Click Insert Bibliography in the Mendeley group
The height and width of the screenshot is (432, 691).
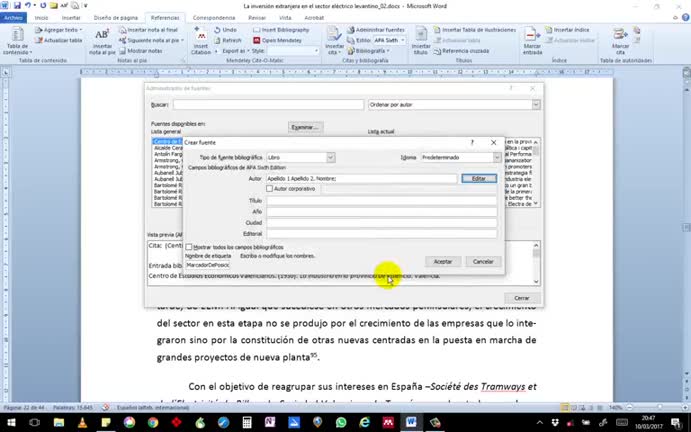pyautogui.click(x=281, y=30)
